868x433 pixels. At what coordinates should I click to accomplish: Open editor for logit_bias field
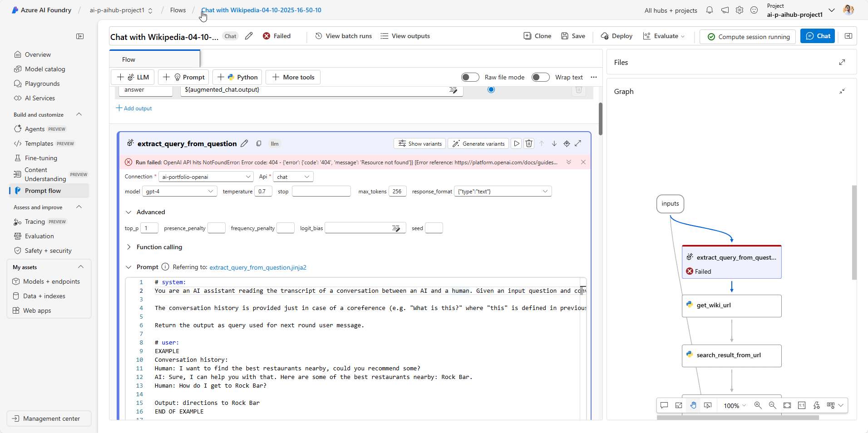tap(396, 228)
